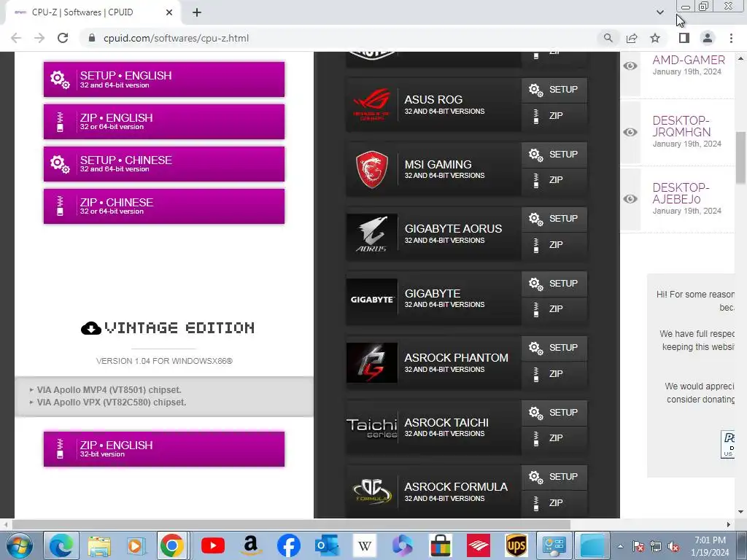The image size is (747, 560).
Task: Click MSI GAMING ZIP download
Action: 554,181
